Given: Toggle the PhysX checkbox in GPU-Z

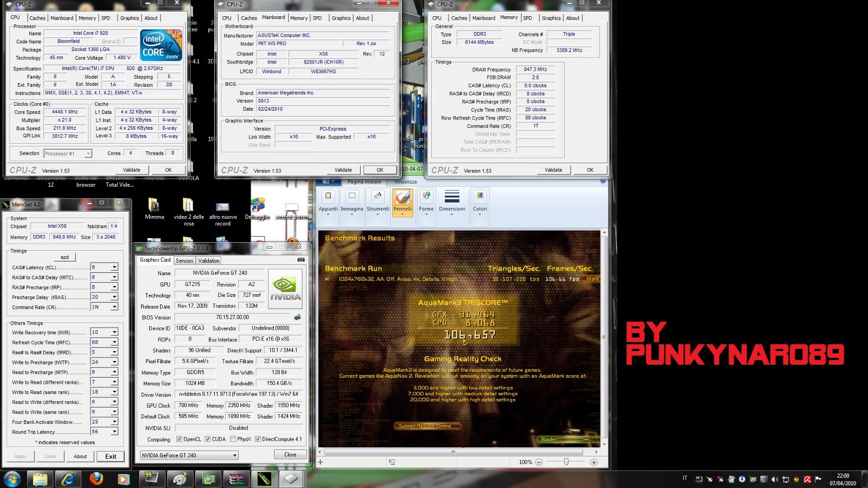Looking at the screenshot, I should (x=233, y=439).
